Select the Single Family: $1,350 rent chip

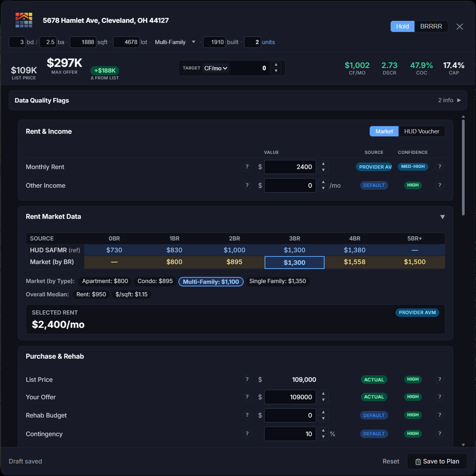277,281
